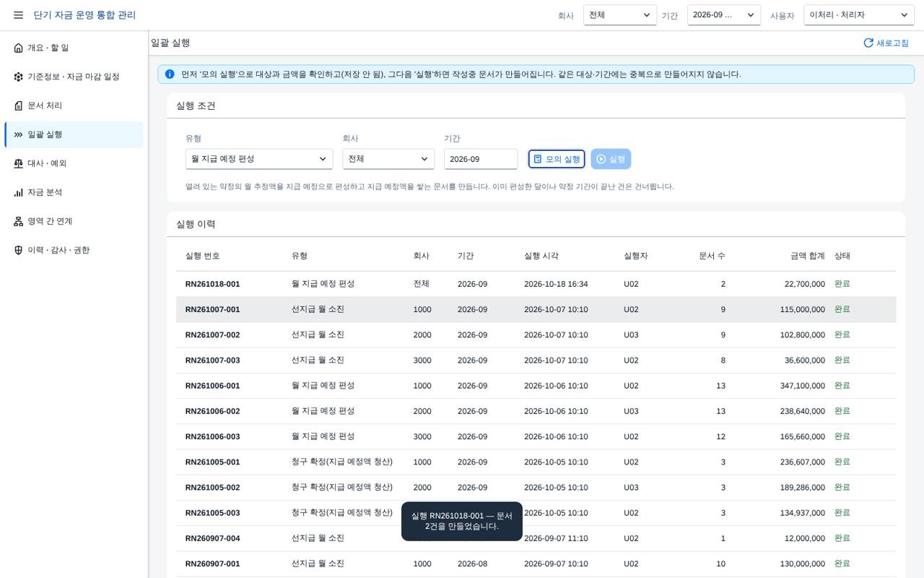Viewport: 924px width, 578px height.
Task: Click the gear icon beside 기준정보 · 자금 마감 일정
Action: [18, 77]
